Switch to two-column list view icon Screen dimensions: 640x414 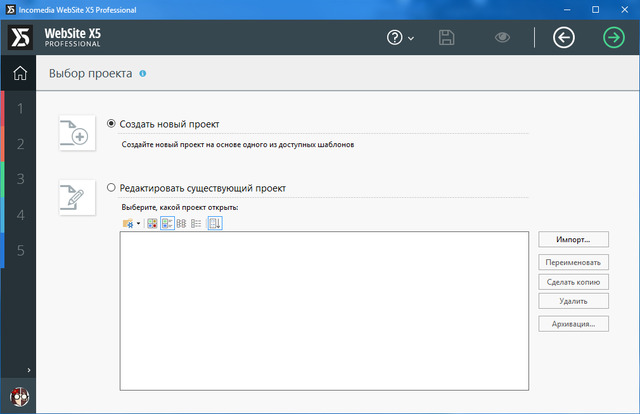182,223
